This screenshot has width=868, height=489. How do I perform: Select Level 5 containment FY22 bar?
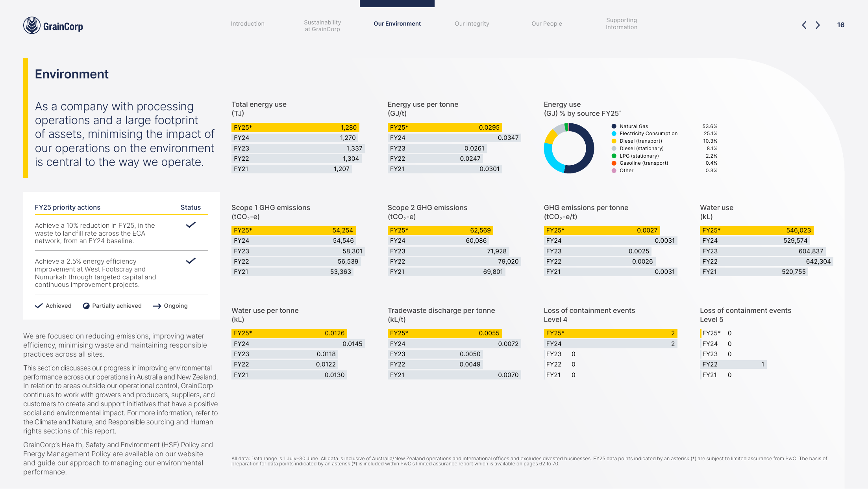coord(733,364)
